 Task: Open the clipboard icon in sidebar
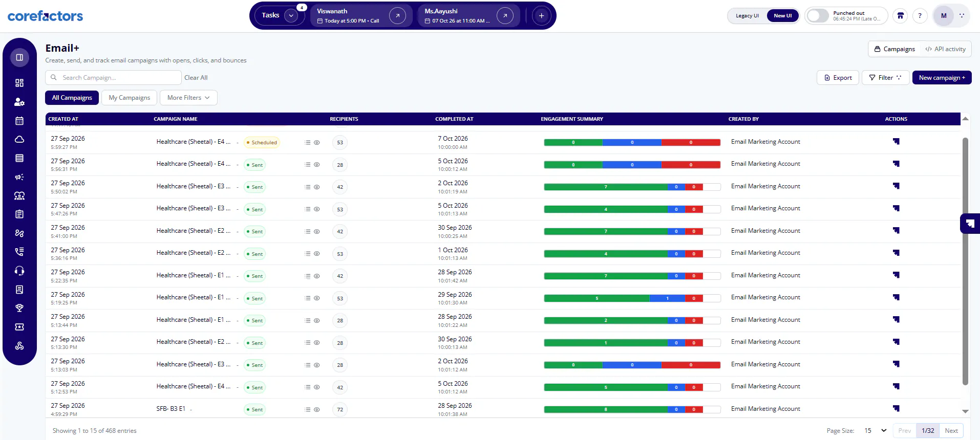(19, 214)
